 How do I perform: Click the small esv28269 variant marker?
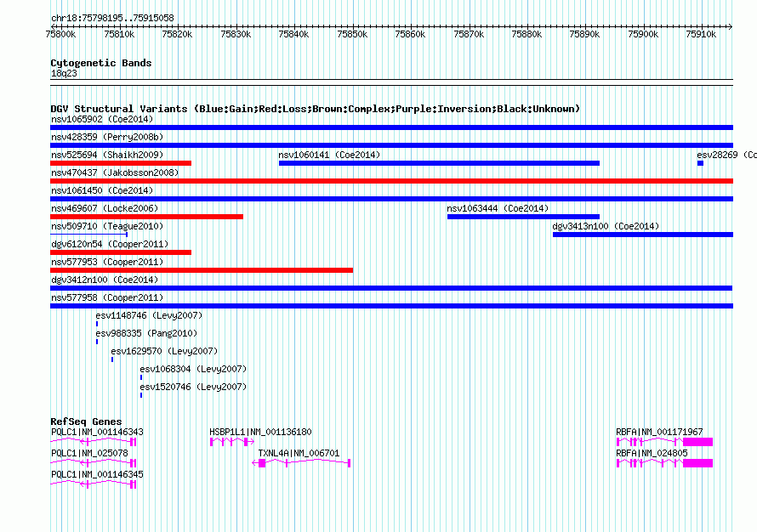coord(701,163)
